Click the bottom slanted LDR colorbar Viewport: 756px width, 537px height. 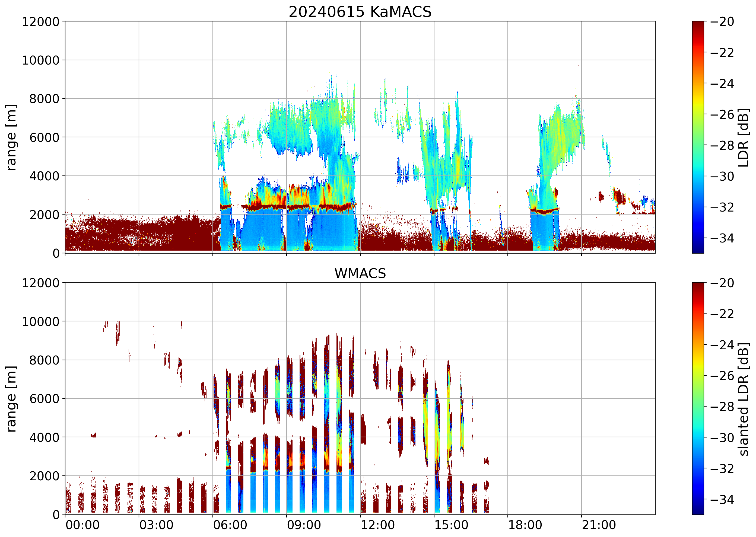698,398
